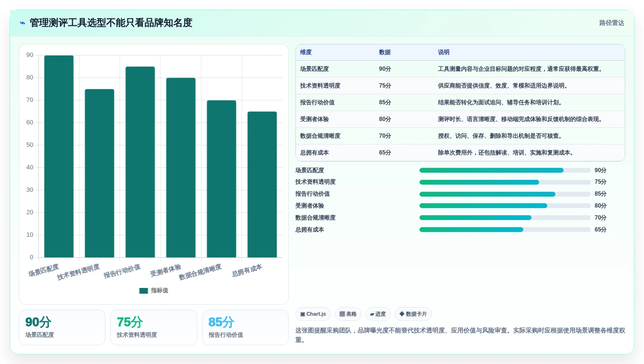
Task: Select the 进度 chip
Action: (x=378, y=314)
